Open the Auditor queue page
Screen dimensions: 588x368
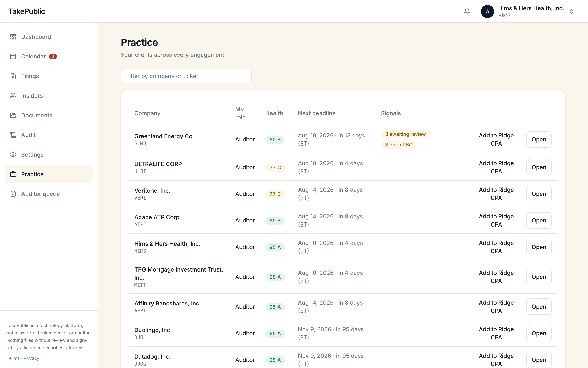tap(49, 194)
